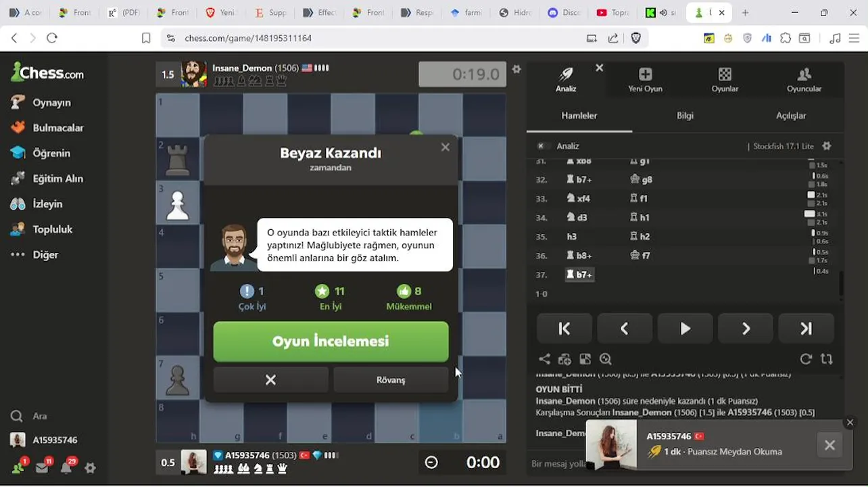Open the friends icon in the sidebar
The height and width of the screenshot is (487, 868).
(x=18, y=467)
